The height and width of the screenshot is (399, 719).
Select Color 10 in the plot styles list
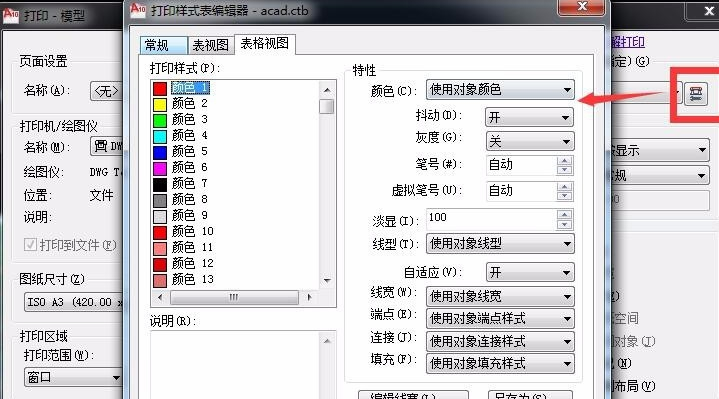tap(193, 231)
